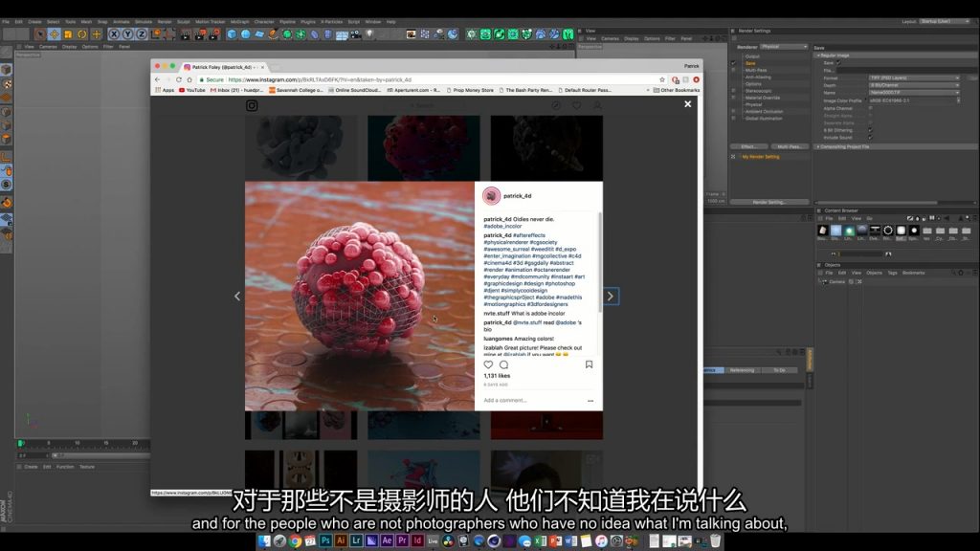Bookmark the Instagram post
The image size is (980, 551).
point(589,364)
